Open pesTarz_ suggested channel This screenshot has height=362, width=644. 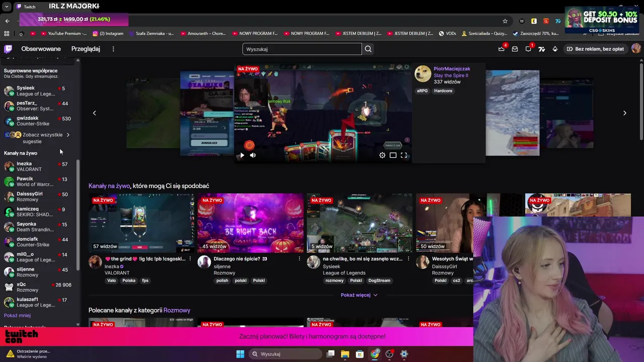38,106
